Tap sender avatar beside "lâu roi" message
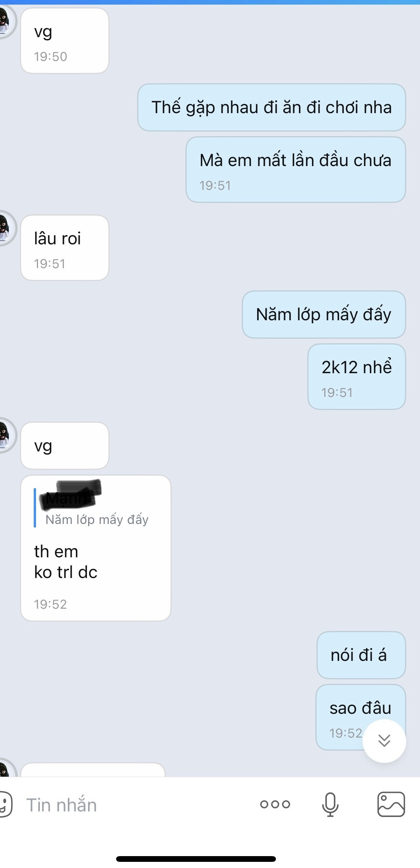420x868 pixels. [6, 228]
